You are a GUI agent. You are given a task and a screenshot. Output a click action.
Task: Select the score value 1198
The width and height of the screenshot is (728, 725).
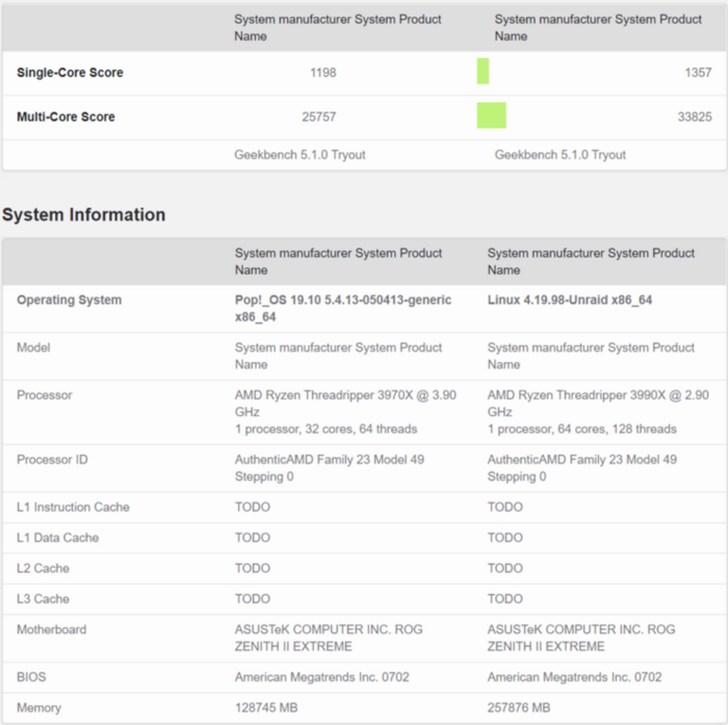point(323,72)
